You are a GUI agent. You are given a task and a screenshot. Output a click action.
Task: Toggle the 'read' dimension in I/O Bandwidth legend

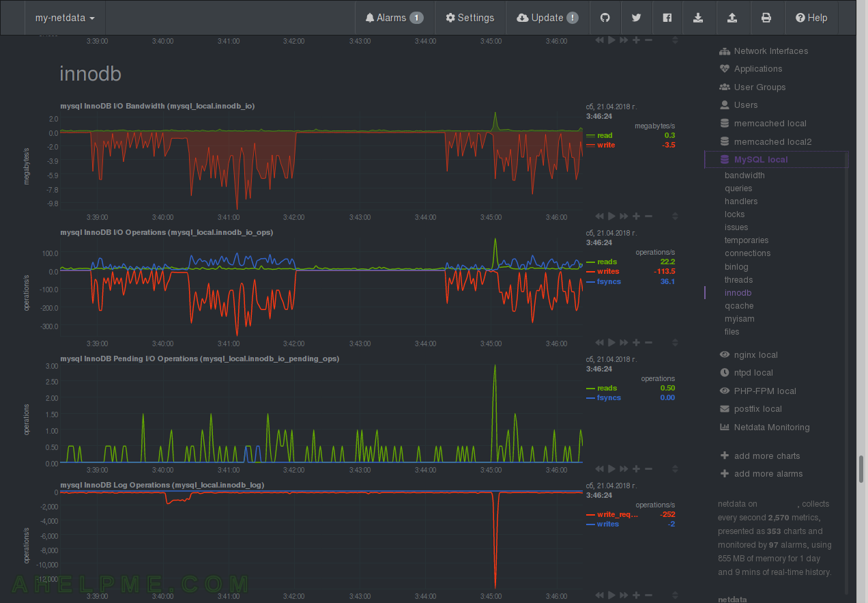click(605, 136)
